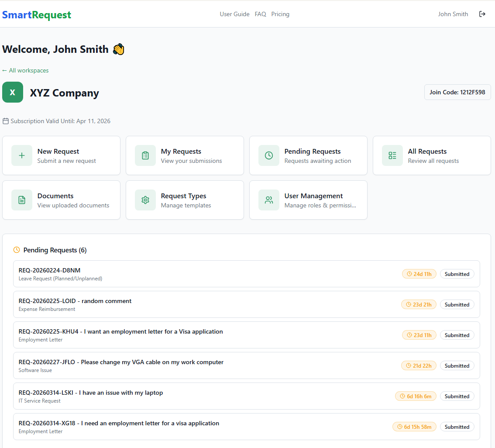Click the 23d 11h timer badge

419,335
